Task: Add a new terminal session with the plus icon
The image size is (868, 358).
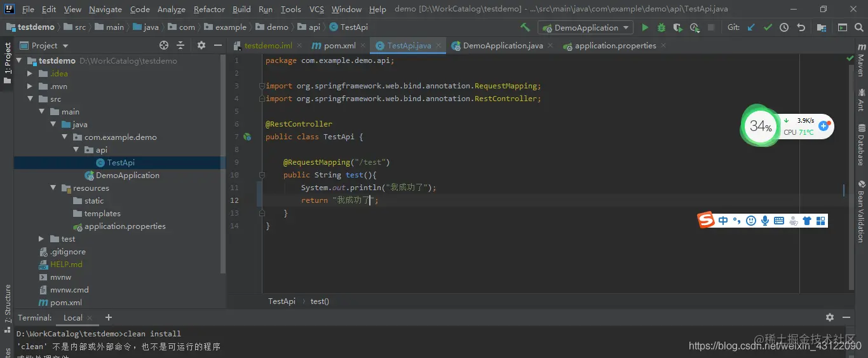Action: pyautogui.click(x=109, y=317)
